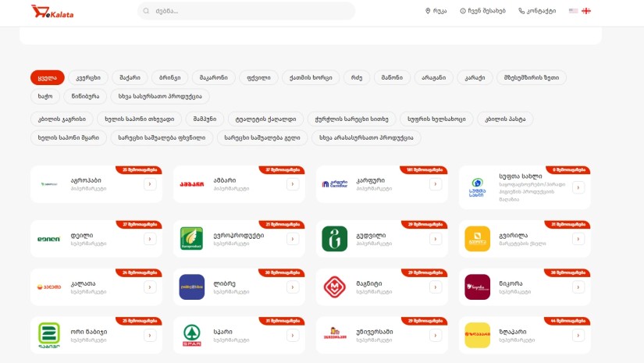Image resolution: width=644 pixels, height=363 pixels.
Task: Click the კბილის პასტა chip
Action: 505,119
